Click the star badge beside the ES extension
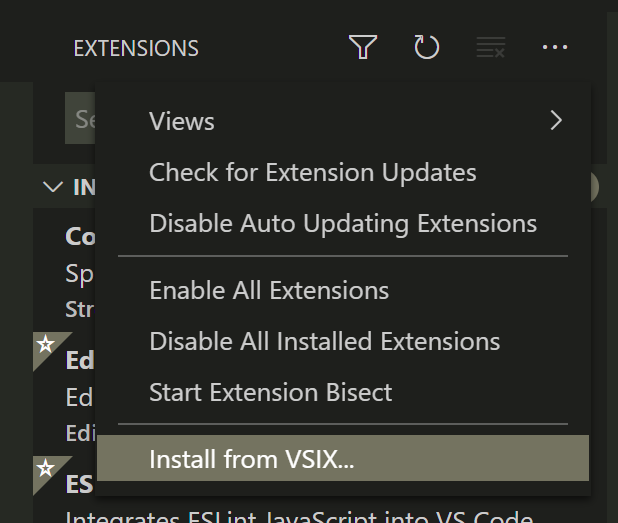 [x=45, y=468]
